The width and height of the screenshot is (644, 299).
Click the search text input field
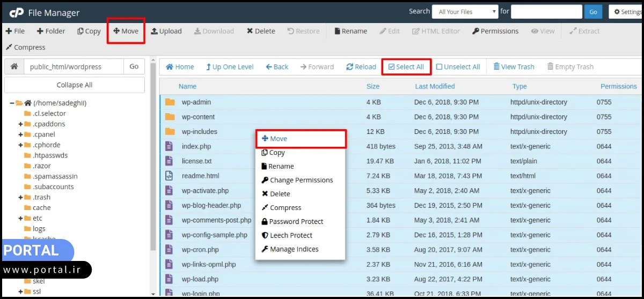pos(546,12)
